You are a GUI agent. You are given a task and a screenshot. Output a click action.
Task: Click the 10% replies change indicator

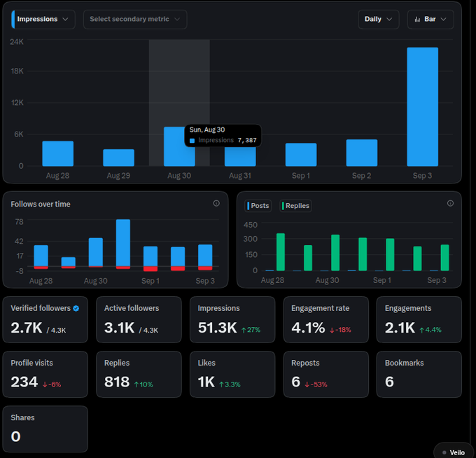pos(143,384)
